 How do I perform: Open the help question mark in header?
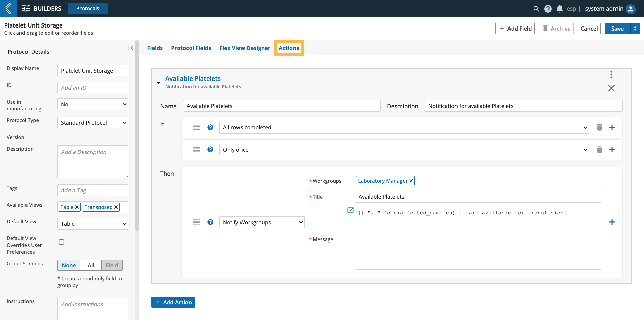pos(548,9)
